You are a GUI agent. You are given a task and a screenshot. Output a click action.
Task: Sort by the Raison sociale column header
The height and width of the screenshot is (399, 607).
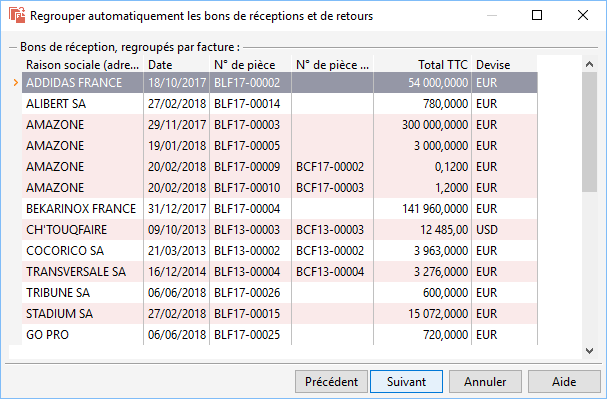coord(82,65)
